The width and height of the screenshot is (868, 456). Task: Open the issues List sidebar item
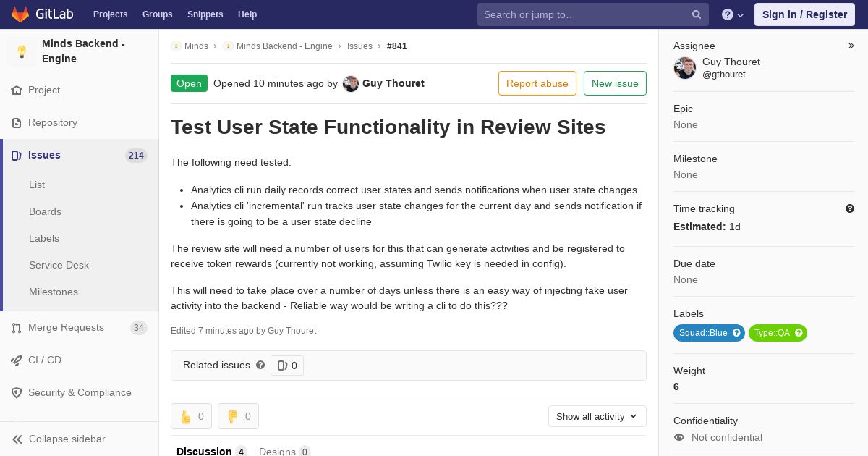[37, 185]
